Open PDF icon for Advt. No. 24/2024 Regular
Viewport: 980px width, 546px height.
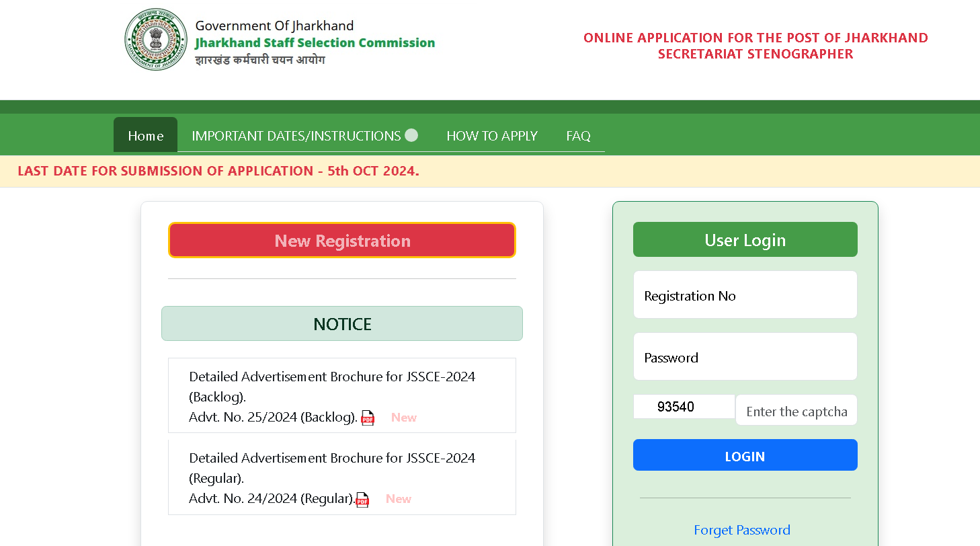[362, 500]
